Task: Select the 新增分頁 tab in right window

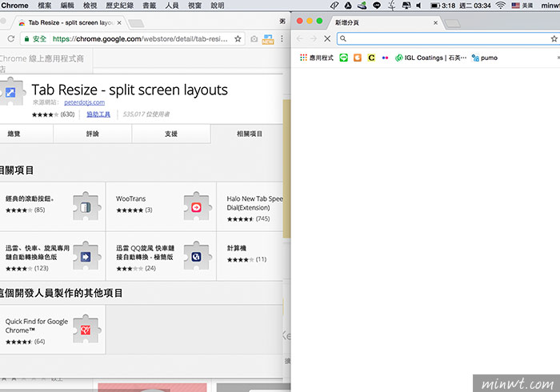Action: coord(384,22)
